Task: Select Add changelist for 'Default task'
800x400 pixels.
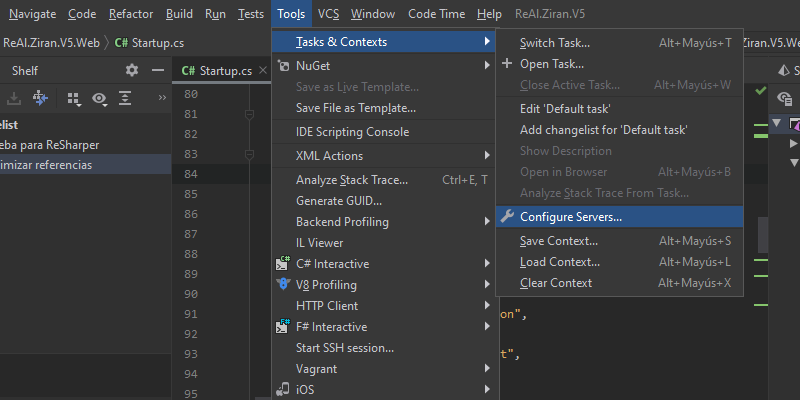Action: click(x=619, y=130)
